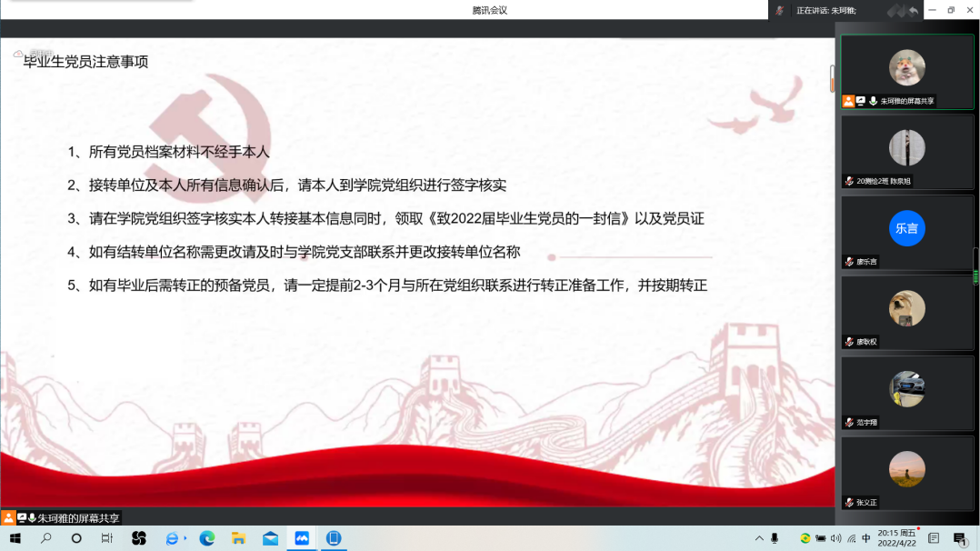Open the taskbar clock and date
This screenshot has height=551, width=980.
coord(896,538)
